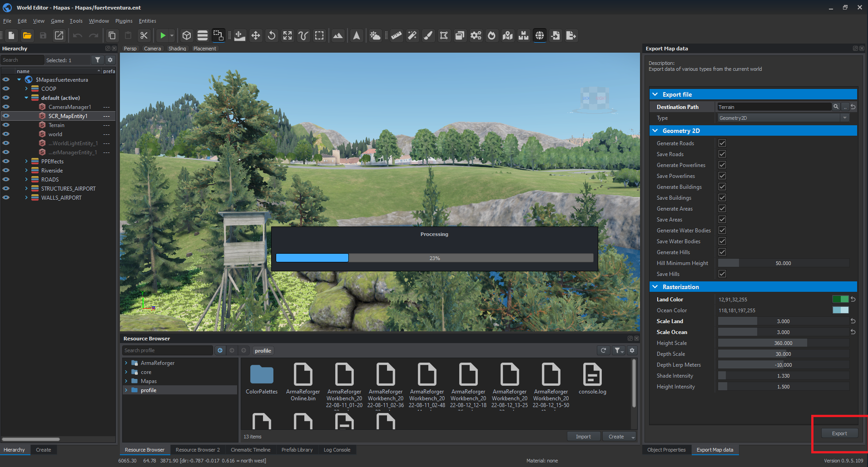Viewport: 868px width, 467px height.
Task: Open the Play mode dropdown arrow
Action: [172, 35]
